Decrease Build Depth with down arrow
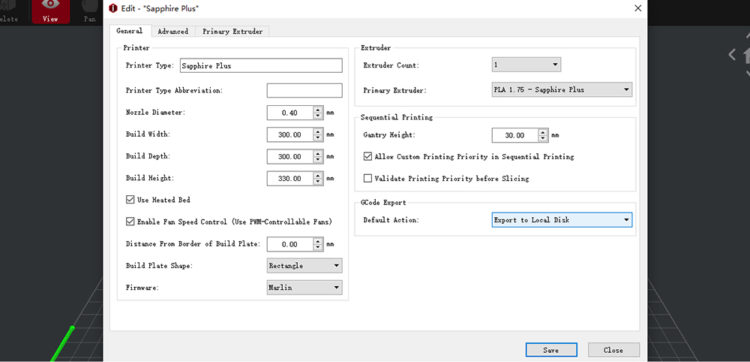Image resolution: width=750 pixels, height=362 pixels. (x=318, y=160)
